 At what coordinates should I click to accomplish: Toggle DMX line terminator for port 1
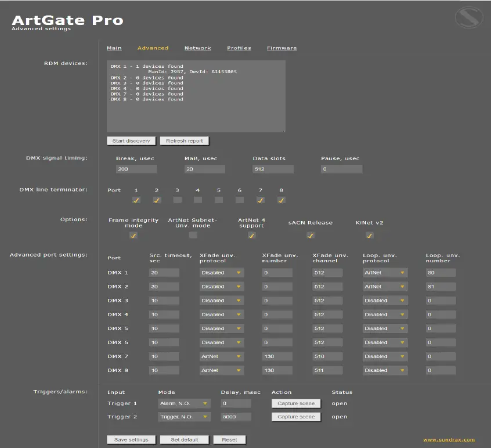point(136,200)
